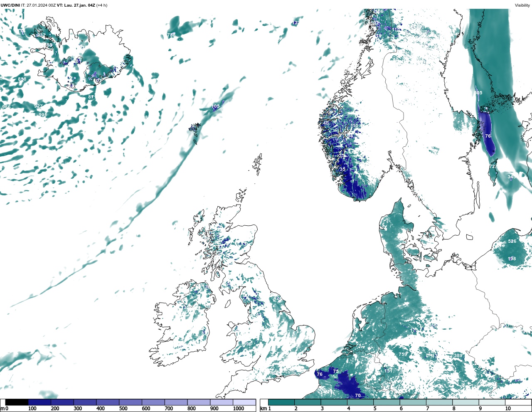The width and height of the screenshot is (532, 412).
Task: Select the 300–400 m legend swatch
Action: 85,402
